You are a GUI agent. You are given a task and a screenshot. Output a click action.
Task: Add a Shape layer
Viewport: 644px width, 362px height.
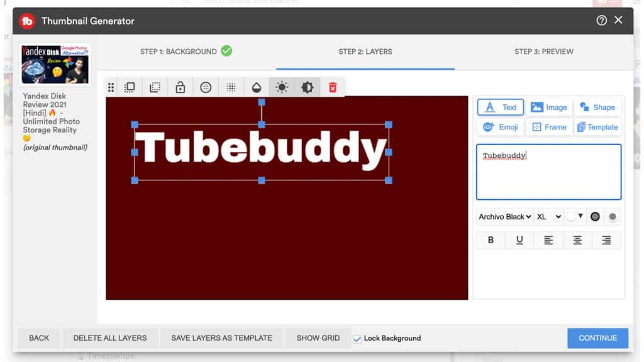click(597, 107)
